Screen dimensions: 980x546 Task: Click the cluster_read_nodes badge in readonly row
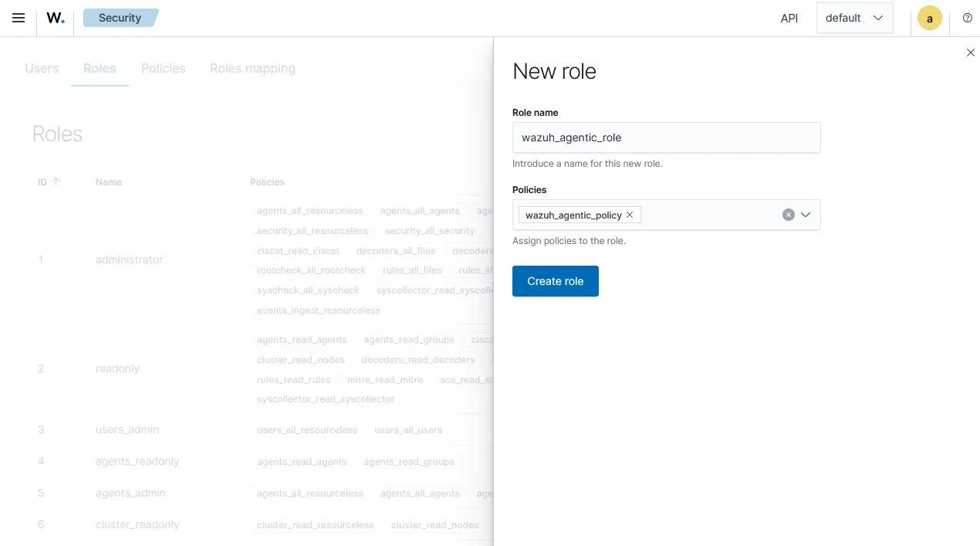click(x=301, y=360)
